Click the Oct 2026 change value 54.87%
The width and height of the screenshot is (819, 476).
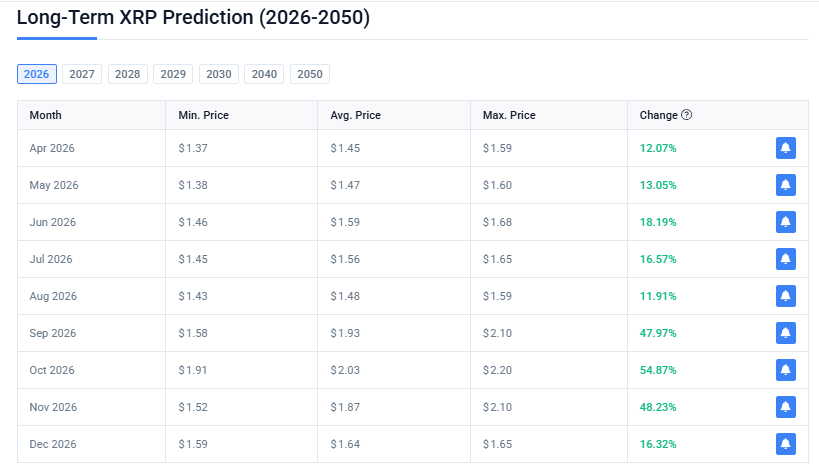tap(658, 370)
